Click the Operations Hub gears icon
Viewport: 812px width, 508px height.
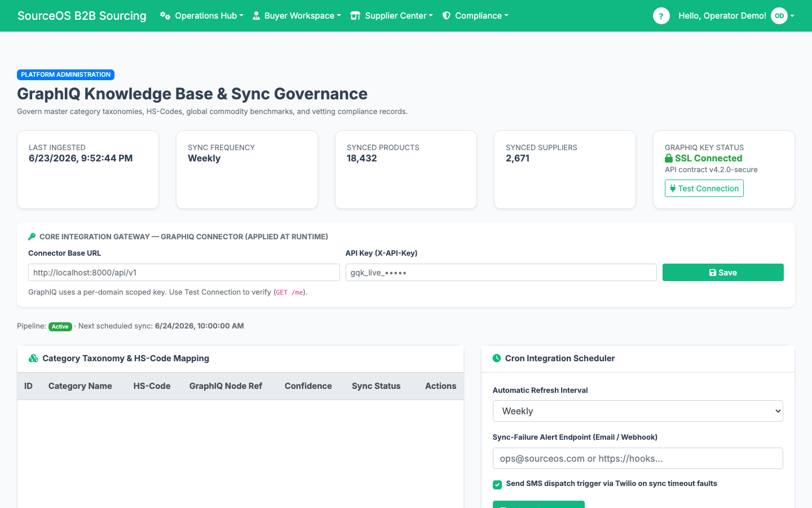coord(165,16)
